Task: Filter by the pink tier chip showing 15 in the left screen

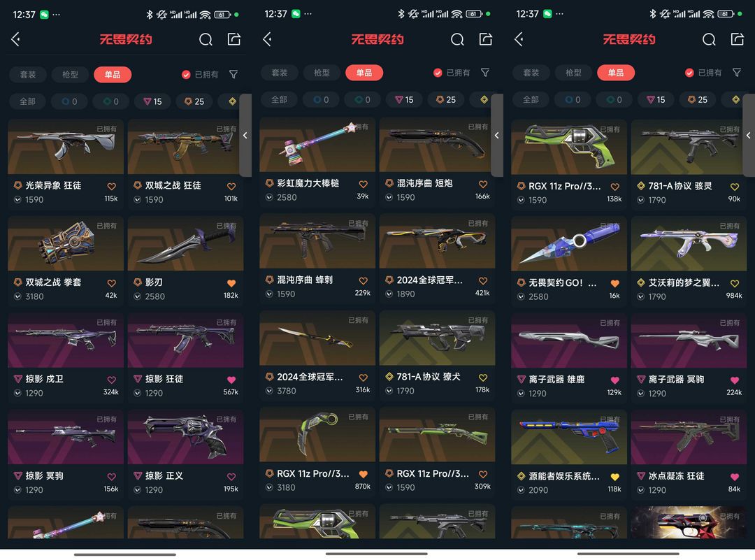Action: (152, 101)
